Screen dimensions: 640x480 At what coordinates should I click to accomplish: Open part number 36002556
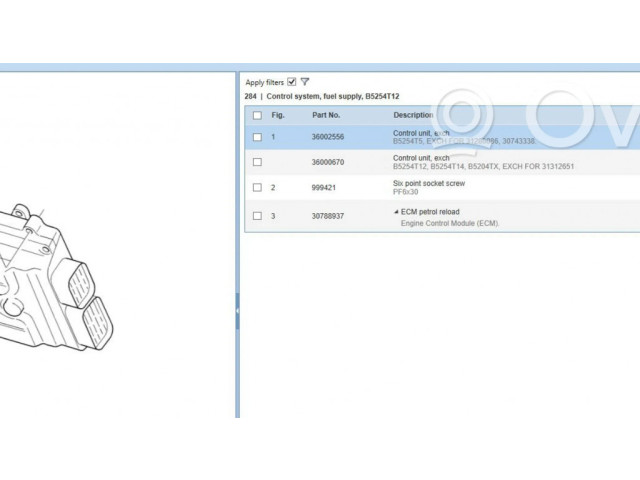point(328,137)
